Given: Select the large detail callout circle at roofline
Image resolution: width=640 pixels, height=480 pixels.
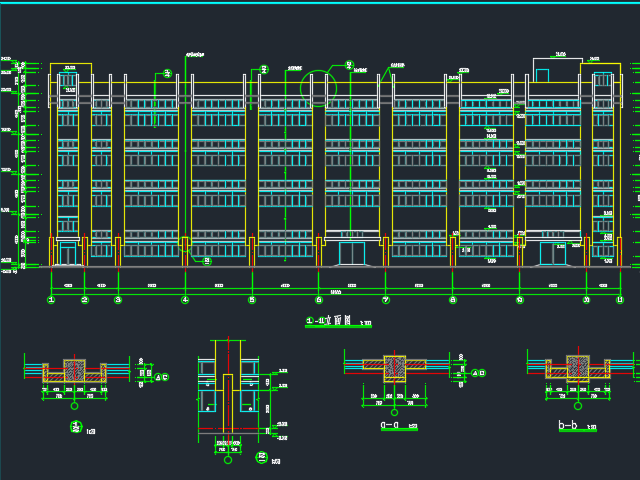Looking at the screenshot, I should point(319,89).
